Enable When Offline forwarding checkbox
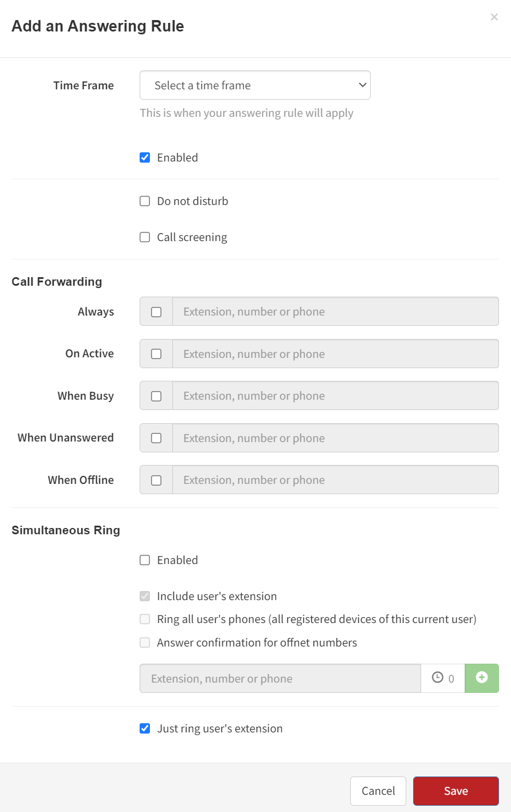Image resolution: width=511 pixels, height=812 pixels. (156, 480)
